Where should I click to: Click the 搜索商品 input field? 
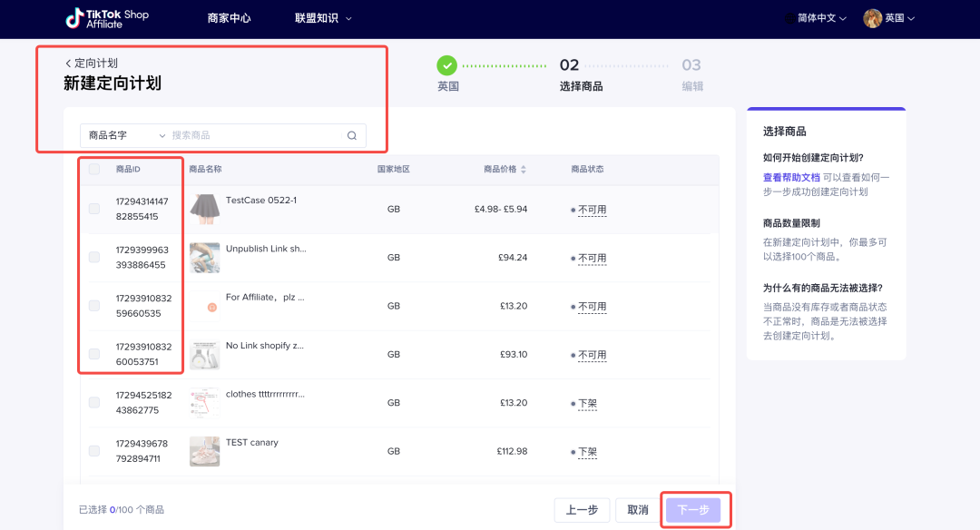[254, 136]
